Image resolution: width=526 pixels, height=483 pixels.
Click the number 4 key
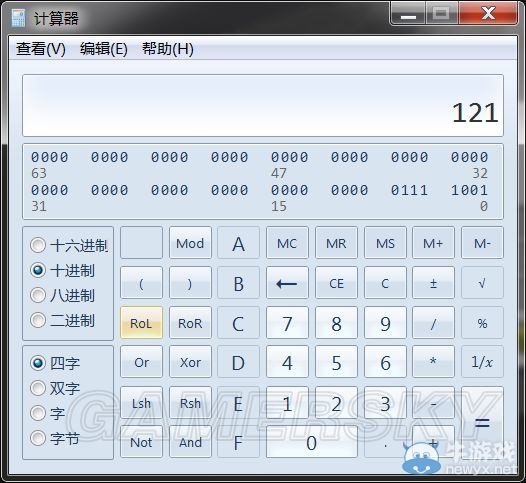pyautogui.click(x=287, y=362)
